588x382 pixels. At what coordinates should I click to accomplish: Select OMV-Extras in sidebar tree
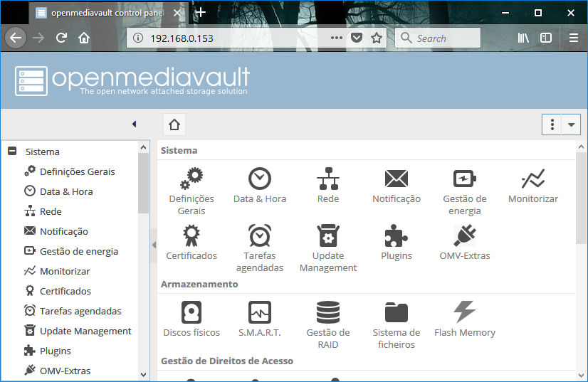tap(65, 371)
